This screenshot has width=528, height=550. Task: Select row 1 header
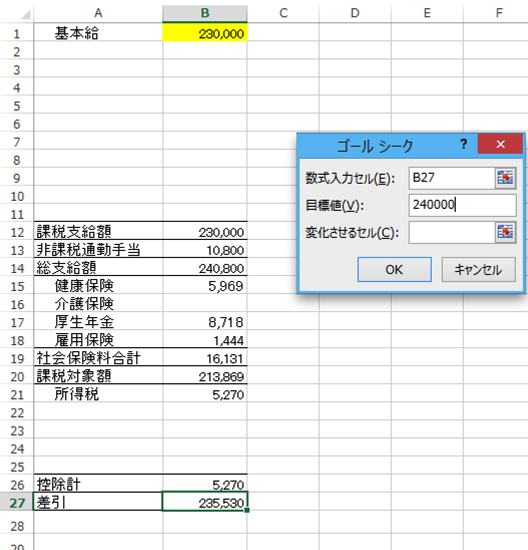click(x=16, y=33)
